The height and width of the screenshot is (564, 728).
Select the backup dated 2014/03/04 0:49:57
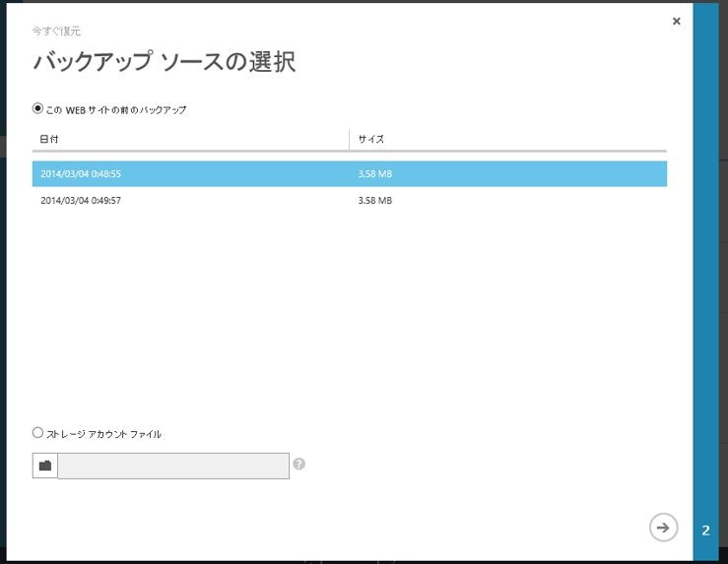[350, 201]
